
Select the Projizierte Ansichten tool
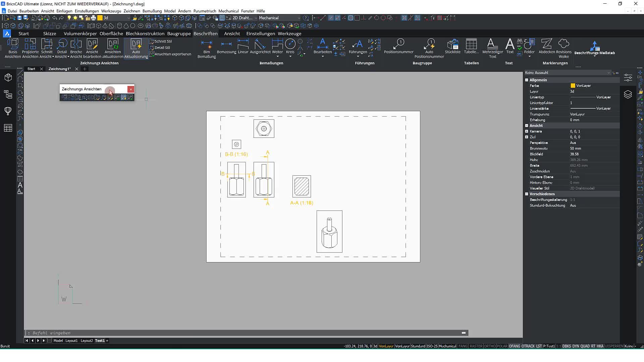tap(30, 48)
